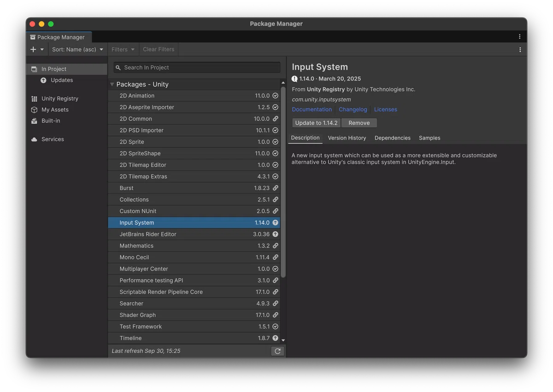Screen dimensions: 553x392
Task: Select the Package Manager tab
Action: (x=59, y=37)
